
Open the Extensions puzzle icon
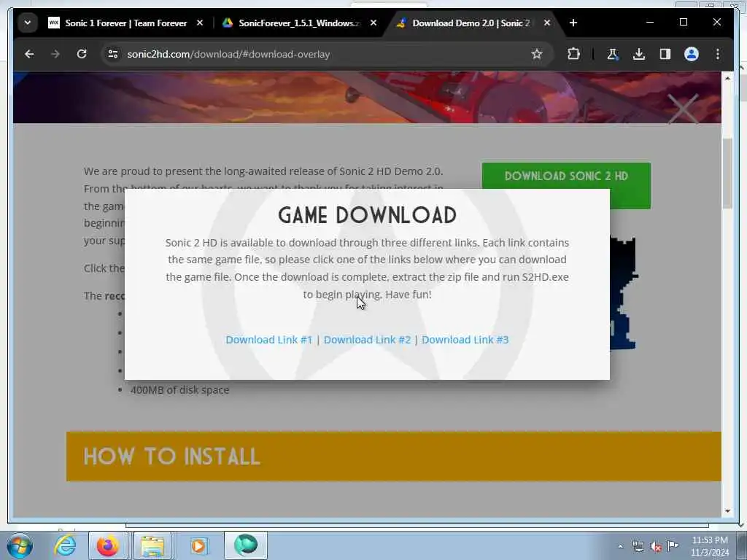(573, 54)
